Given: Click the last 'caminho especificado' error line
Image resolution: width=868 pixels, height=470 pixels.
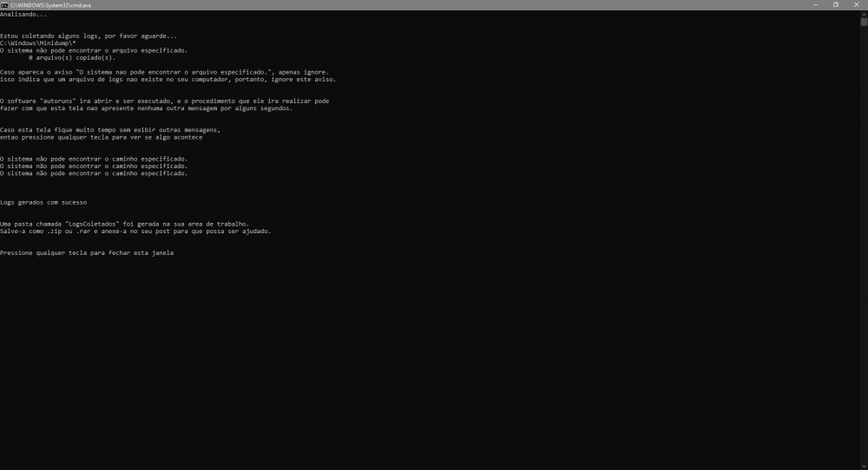Looking at the screenshot, I should click(94, 173).
